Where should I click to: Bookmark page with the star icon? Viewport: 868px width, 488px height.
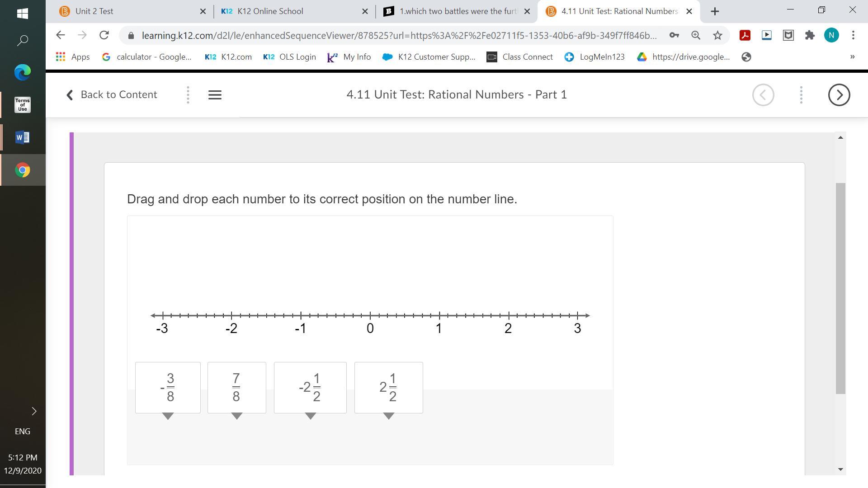point(717,35)
